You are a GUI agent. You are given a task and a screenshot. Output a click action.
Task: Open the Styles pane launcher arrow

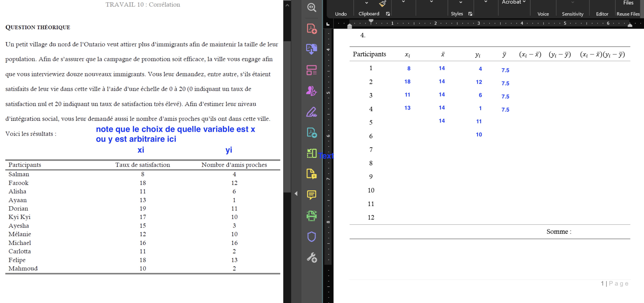(x=470, y=14)
